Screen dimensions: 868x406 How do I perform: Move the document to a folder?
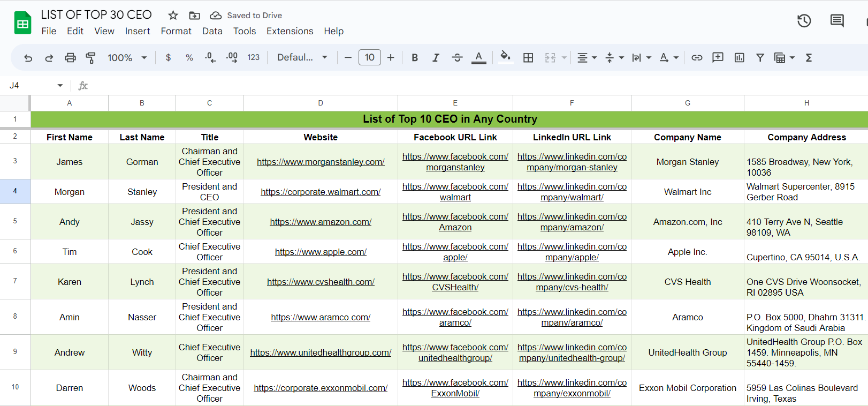[x=195, y=16]
